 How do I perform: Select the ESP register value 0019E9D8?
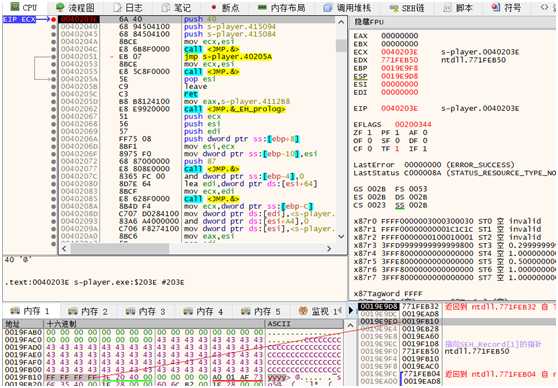(399, 76)
